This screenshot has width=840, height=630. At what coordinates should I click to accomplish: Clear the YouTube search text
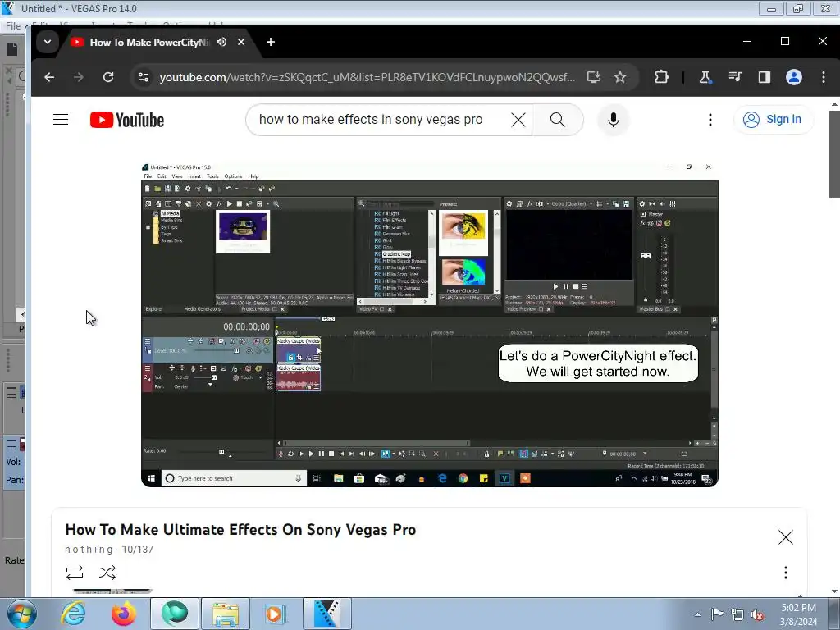click(x=518, y=120)
